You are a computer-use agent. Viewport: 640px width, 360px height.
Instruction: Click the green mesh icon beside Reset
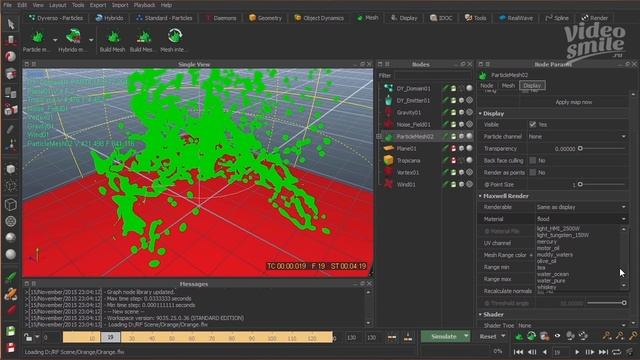tap(519, 336)
